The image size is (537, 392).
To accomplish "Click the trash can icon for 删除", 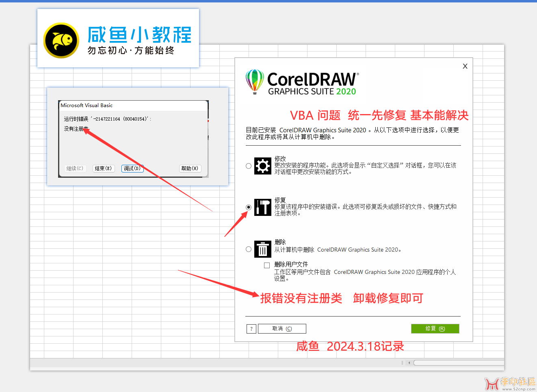I will pyautogui.click(x=262, y=249).
